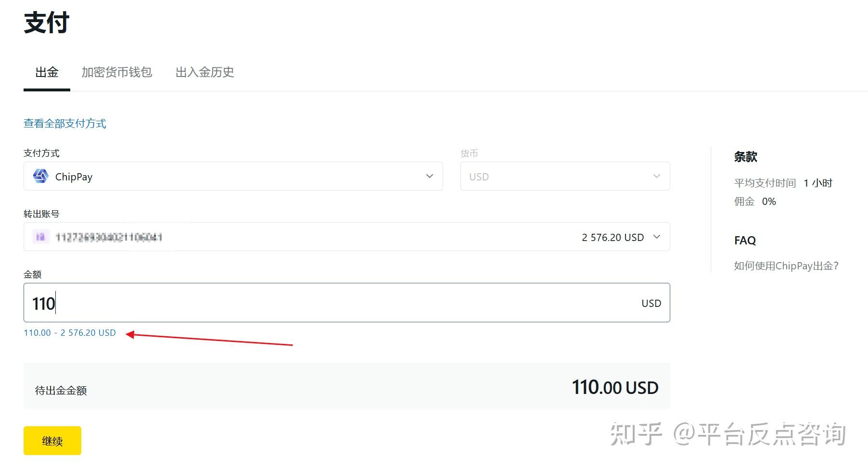The height and width of the screenshot is (469, 868).
Task: Click the 2 576.20 USD account balance
Action: point(613,238)
